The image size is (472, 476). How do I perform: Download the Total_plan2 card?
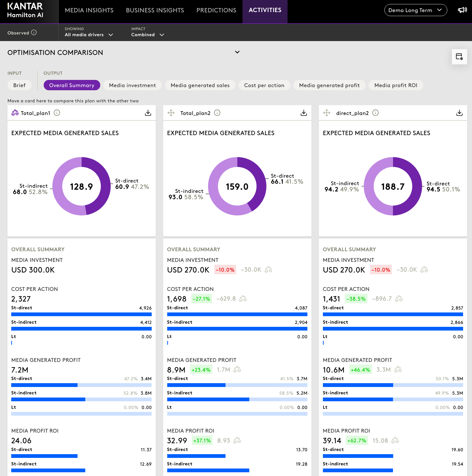(x=304, y=113)
